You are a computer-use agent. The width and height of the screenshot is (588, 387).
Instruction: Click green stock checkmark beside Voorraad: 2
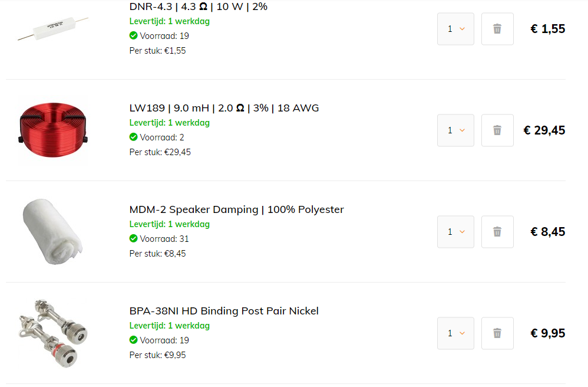[134, 137]
